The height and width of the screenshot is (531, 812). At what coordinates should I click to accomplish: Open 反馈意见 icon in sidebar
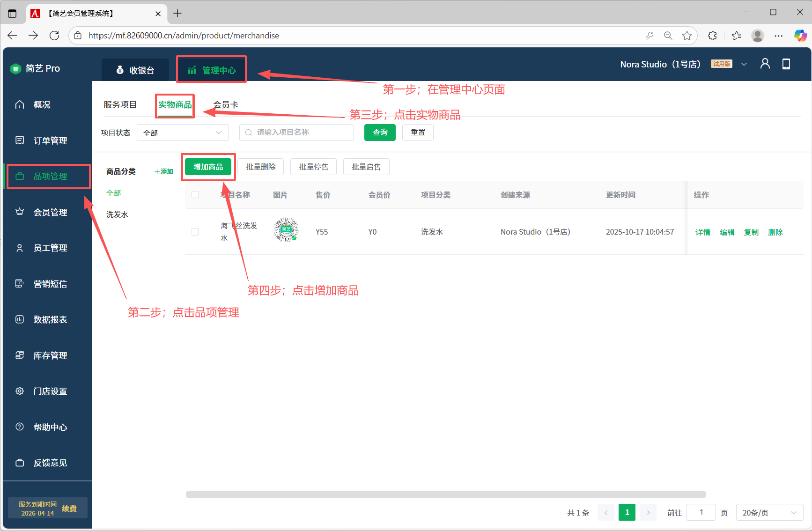pyautogui.click(x=20, y=463)
